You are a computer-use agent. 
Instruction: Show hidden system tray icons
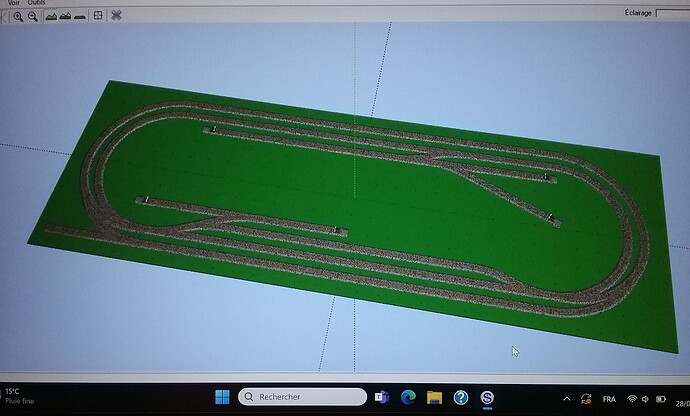[567, 399]
